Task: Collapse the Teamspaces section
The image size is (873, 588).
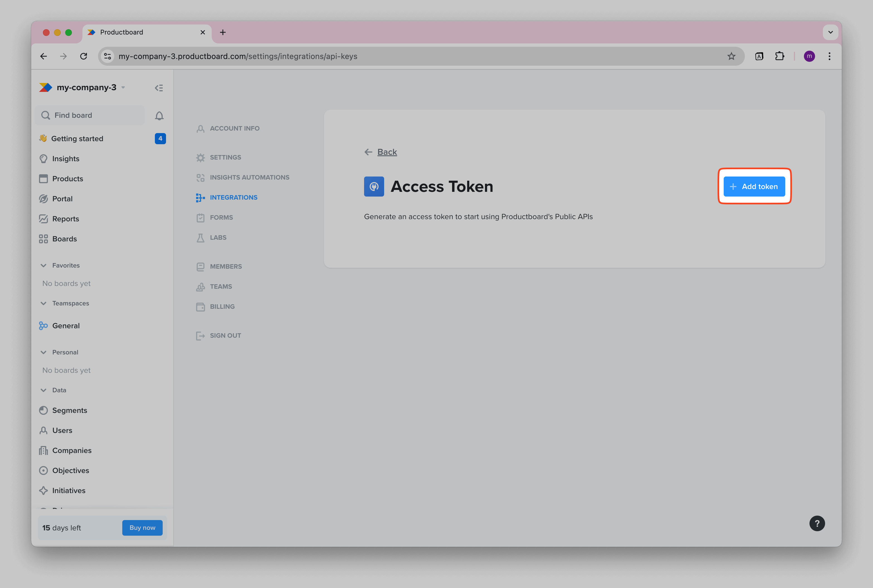Action: [x=43, y=303]
